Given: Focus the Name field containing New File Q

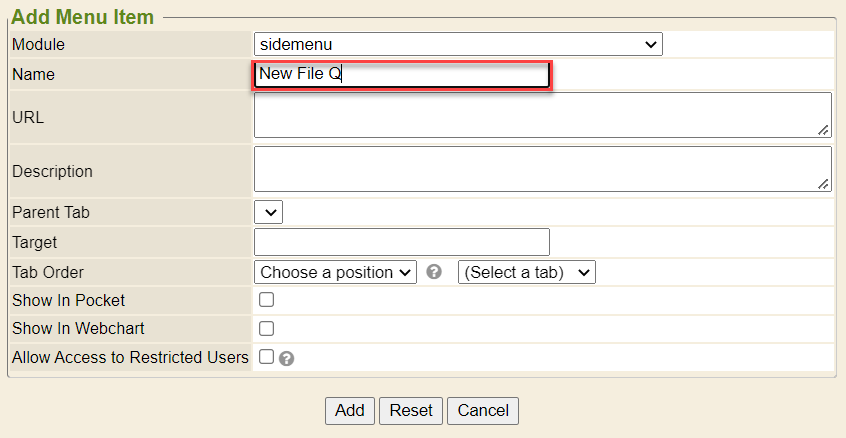Looking at the screenshot, I should pos(400,74).
